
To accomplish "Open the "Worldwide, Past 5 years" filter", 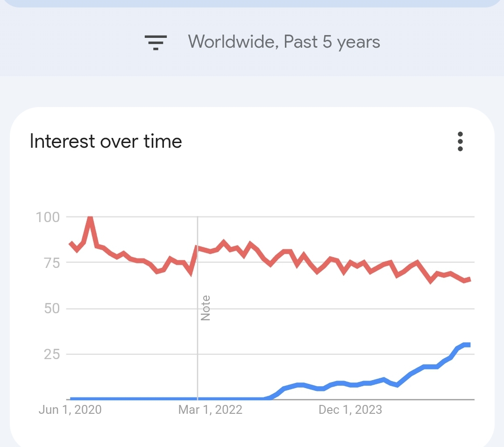I will [x=284, y=42].
